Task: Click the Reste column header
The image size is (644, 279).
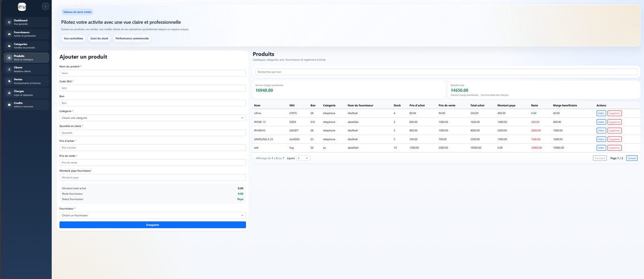Action: click(535, 106)
